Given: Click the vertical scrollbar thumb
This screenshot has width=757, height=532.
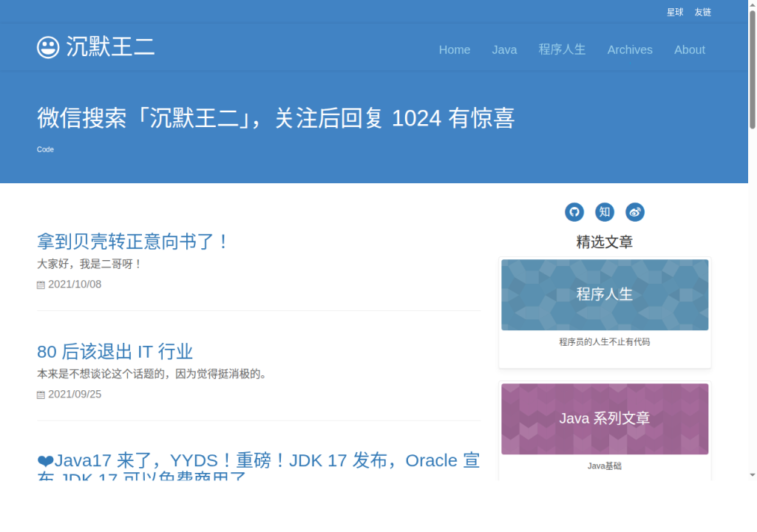Looking at the screenshot, I should pyautogui.click(x=752, y=69).
